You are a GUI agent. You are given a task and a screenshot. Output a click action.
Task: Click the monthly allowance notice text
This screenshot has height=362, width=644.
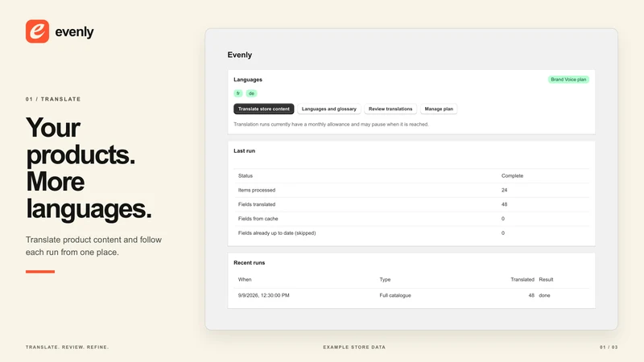[331, 125]
